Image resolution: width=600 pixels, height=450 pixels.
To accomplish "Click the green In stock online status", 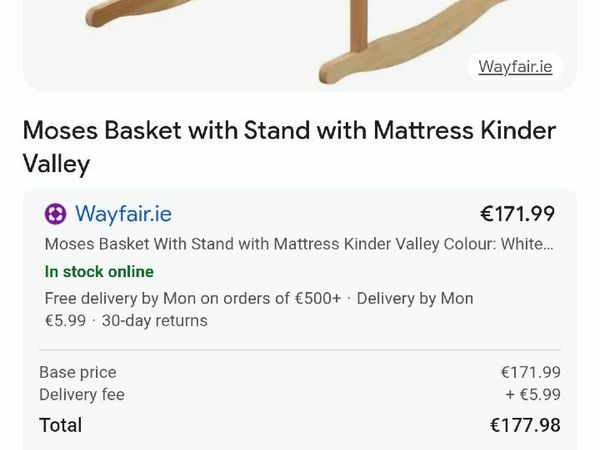I will (99, 271).
